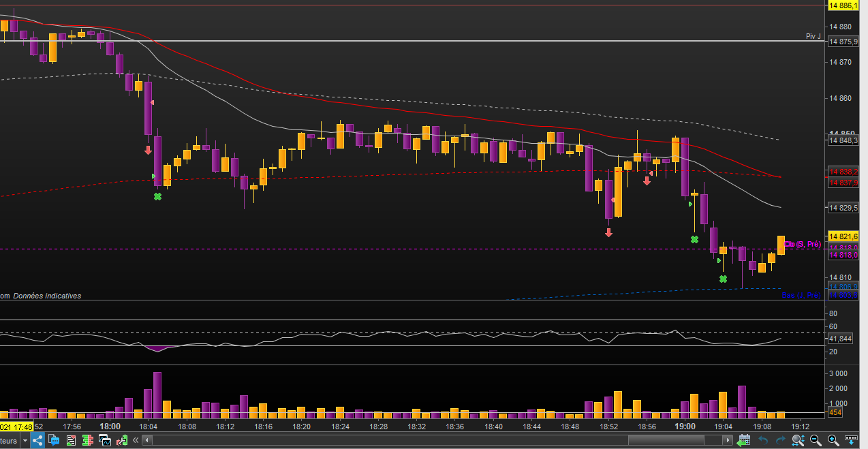
Task: Click the tall volume bar at 18:05
Action: (x=157, y=394)
